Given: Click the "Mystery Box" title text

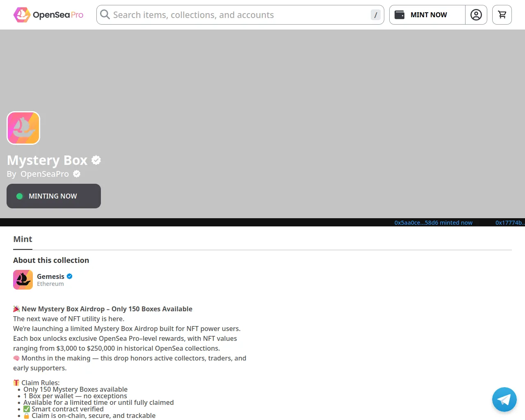Looking at the screenshot, I should [47, 160].
